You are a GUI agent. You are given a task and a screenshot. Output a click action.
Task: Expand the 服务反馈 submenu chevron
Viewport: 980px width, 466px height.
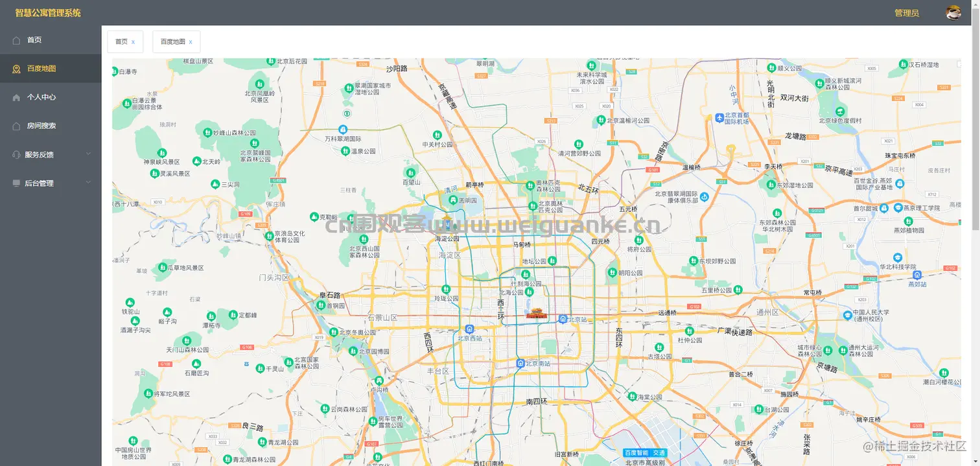point(88,154)
